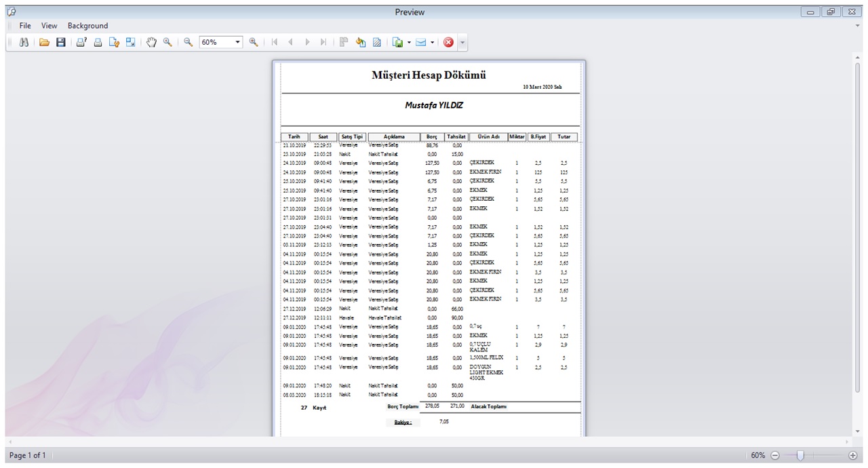Select the Hand tool

(151, 42)
